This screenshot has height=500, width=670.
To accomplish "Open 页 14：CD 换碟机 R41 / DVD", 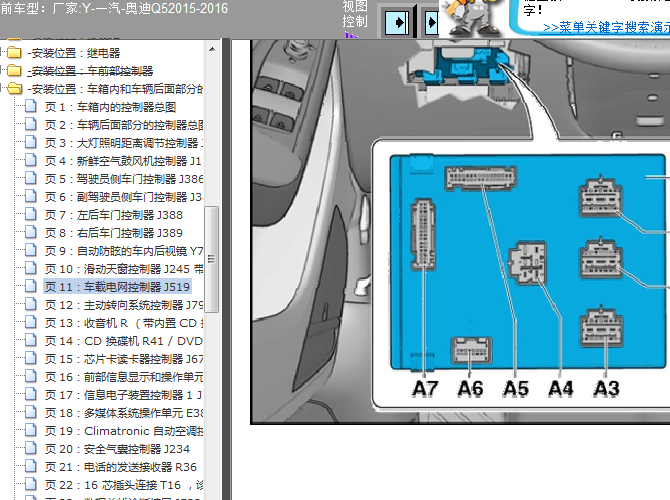I will 123,341.
